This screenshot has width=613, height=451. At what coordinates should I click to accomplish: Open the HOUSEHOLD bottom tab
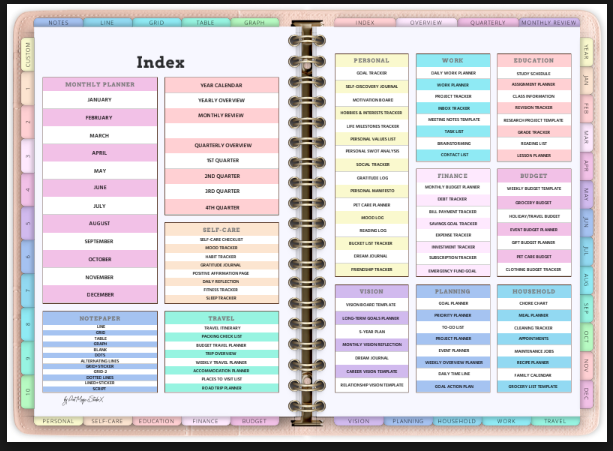click(x=457, y=421)
